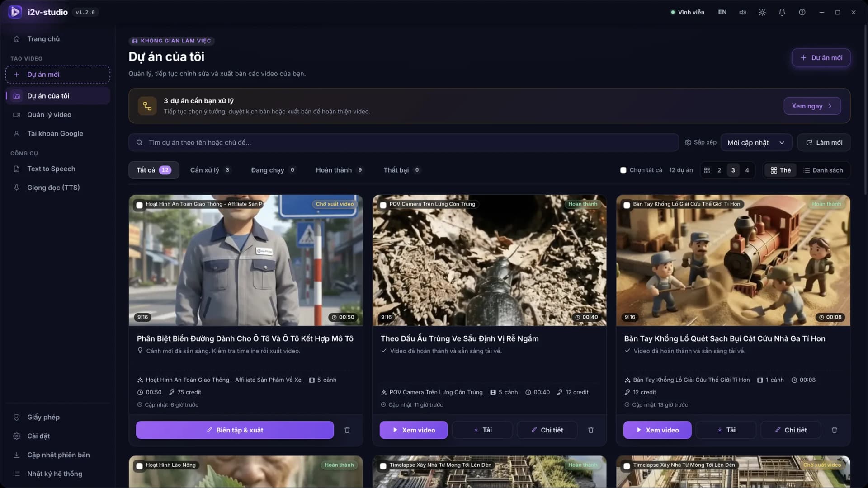Screen dimensions: 868x488
Task: Open notifications bell
Action: point(782,12)
